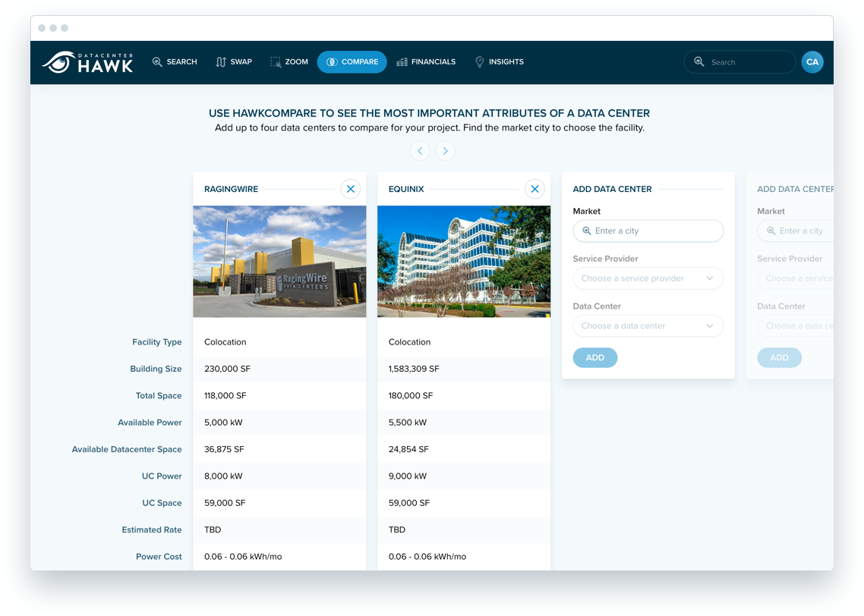Go to previous data centers with left arrow

(420, 151)
